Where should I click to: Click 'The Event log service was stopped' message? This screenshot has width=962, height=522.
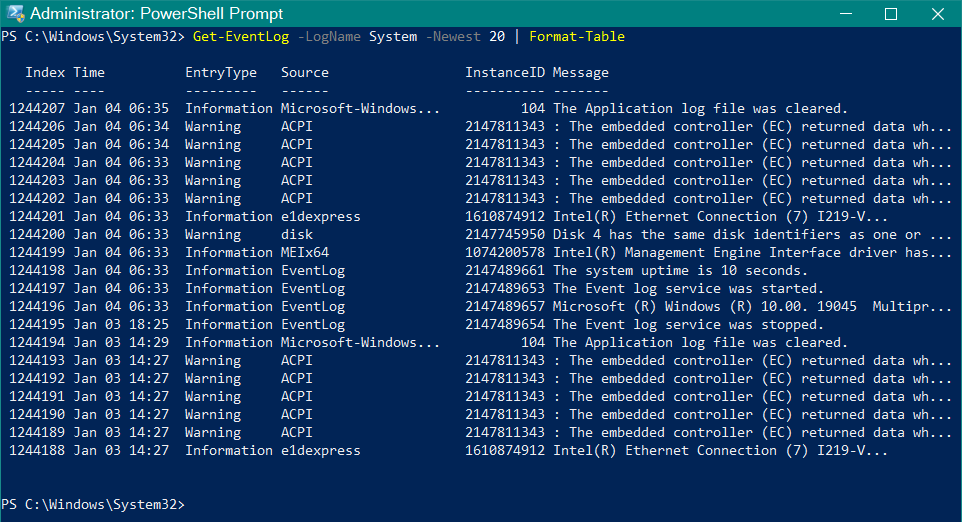point(688,325)
